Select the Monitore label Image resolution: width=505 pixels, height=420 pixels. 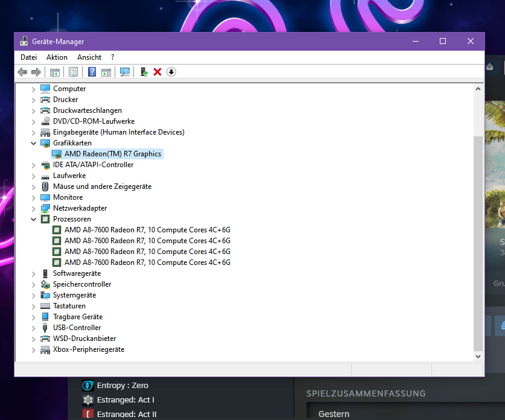point(68,197)
